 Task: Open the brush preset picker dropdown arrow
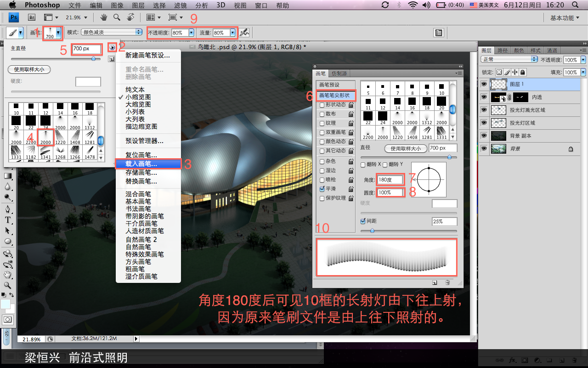pos(58,33)
